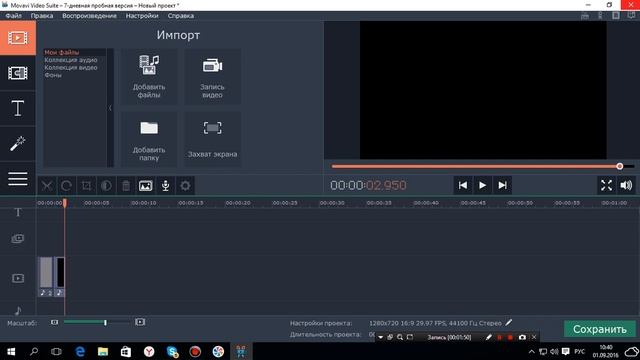
Task: Open the Titles text tab
Action: [18, 109]
